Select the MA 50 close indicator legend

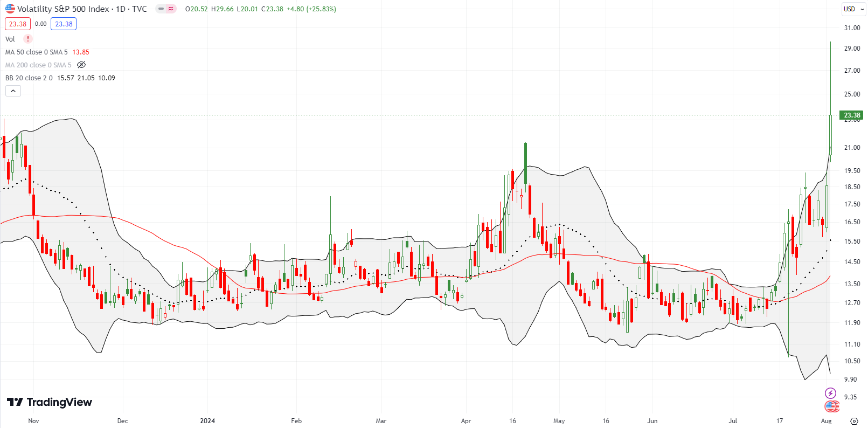tap(37, 52)
